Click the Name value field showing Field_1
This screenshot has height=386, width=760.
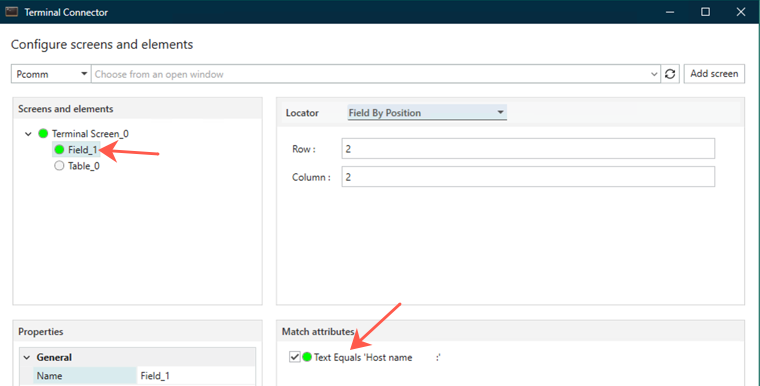click(196, 376)
